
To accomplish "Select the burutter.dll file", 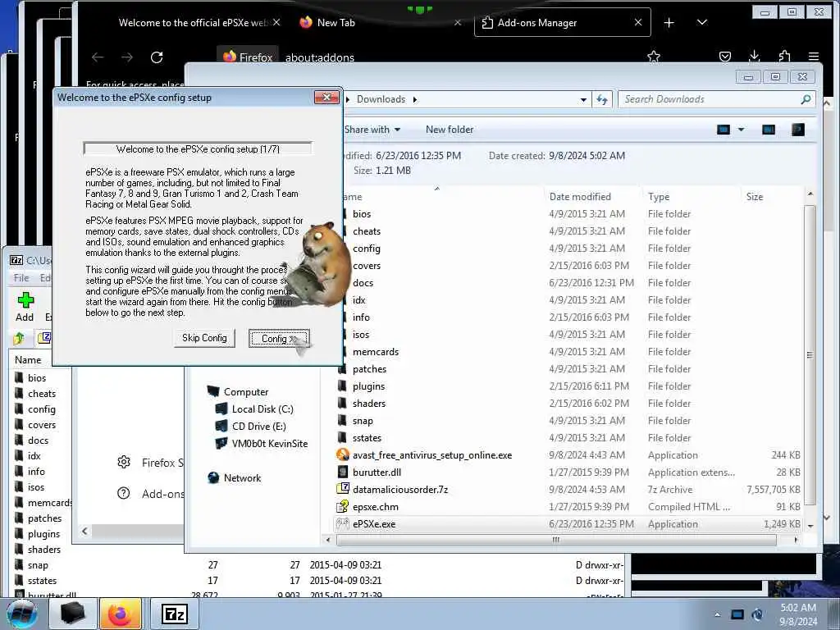I will [x=377, y=472].
